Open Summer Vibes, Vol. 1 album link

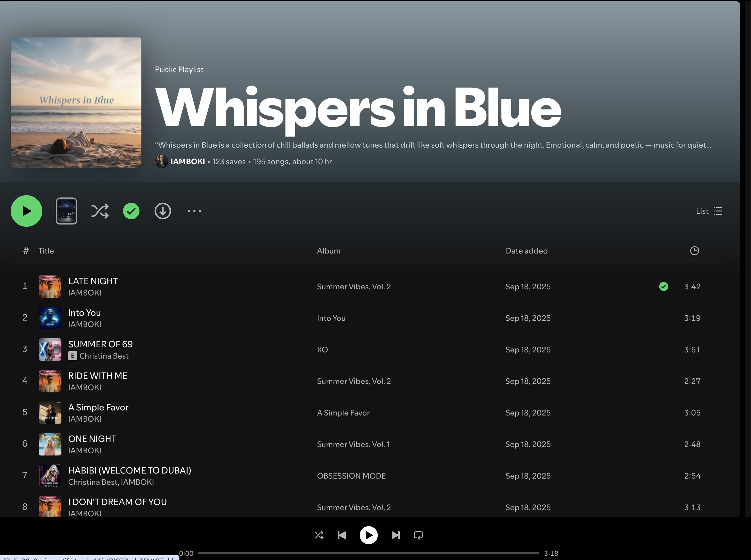tap(353, 445)
